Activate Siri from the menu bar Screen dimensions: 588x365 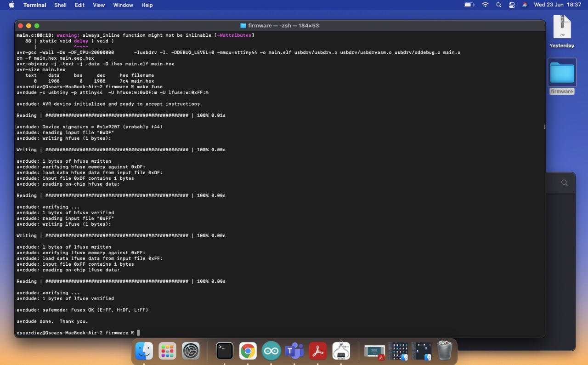[525, 5]
